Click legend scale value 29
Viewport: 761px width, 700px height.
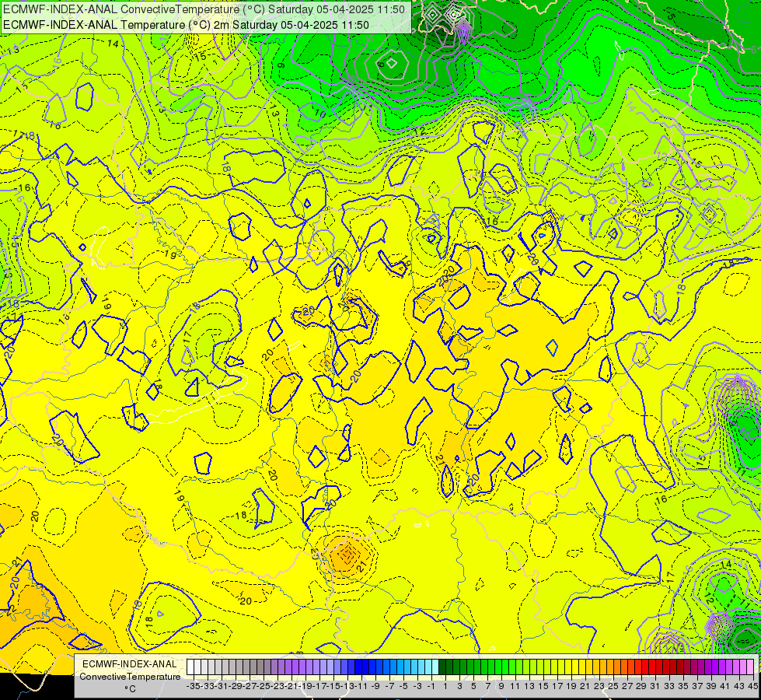[641, 686]
